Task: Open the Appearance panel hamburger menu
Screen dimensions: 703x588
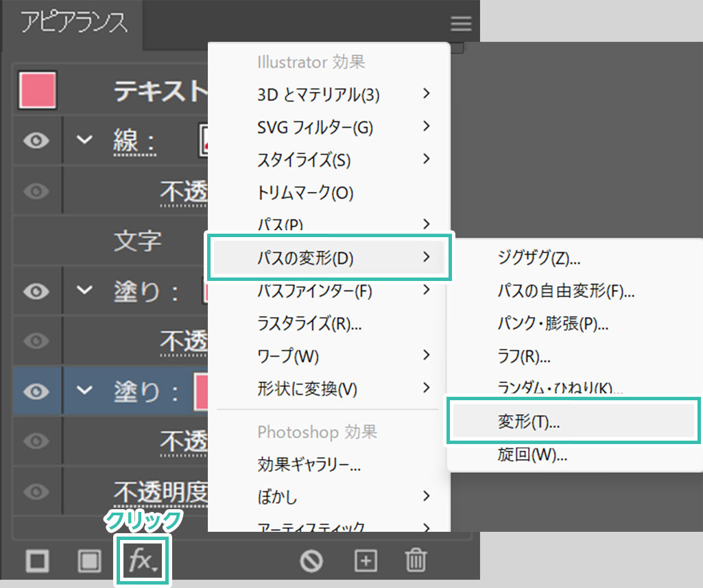Action: [x=461, y=24]
